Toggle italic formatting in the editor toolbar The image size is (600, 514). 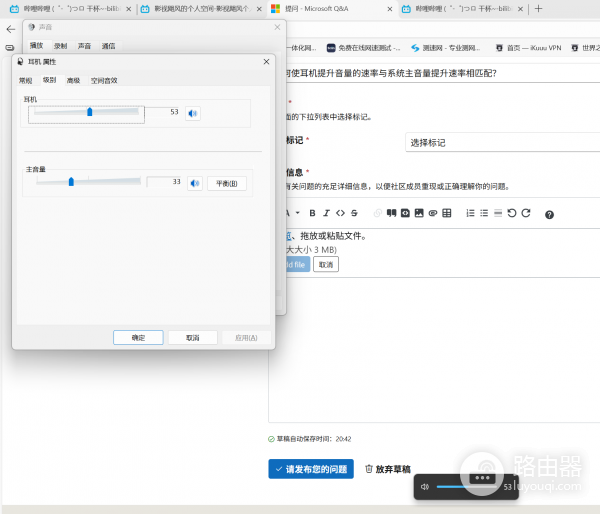pyautogui.click(x=326, y=213)
